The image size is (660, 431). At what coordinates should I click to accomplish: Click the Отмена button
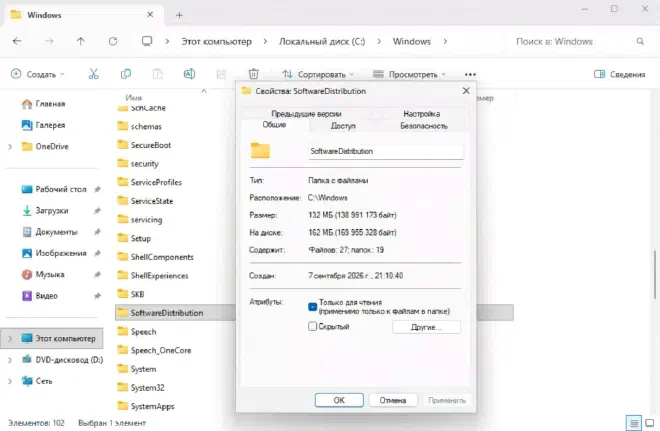(x=393, y=400)
